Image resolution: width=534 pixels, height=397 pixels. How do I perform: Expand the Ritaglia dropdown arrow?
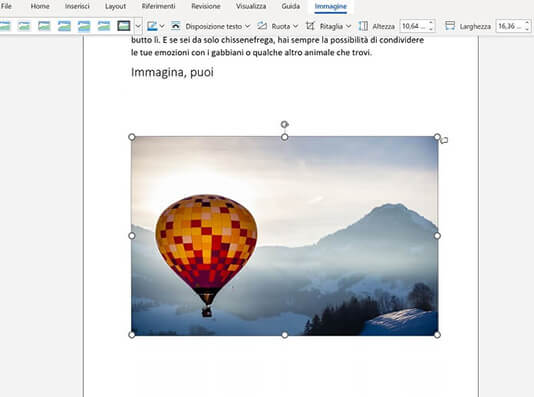click(348, 26)
